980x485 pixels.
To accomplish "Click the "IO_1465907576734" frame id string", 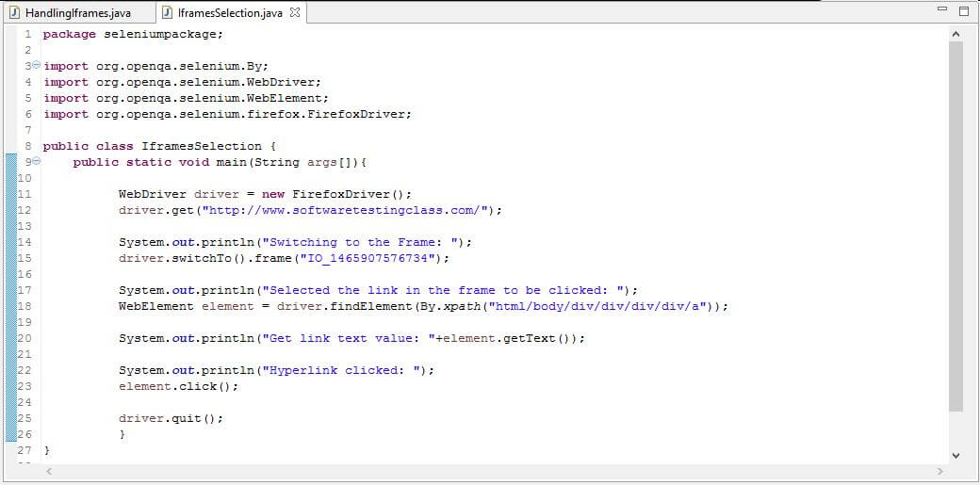I will tap(367, 258).
